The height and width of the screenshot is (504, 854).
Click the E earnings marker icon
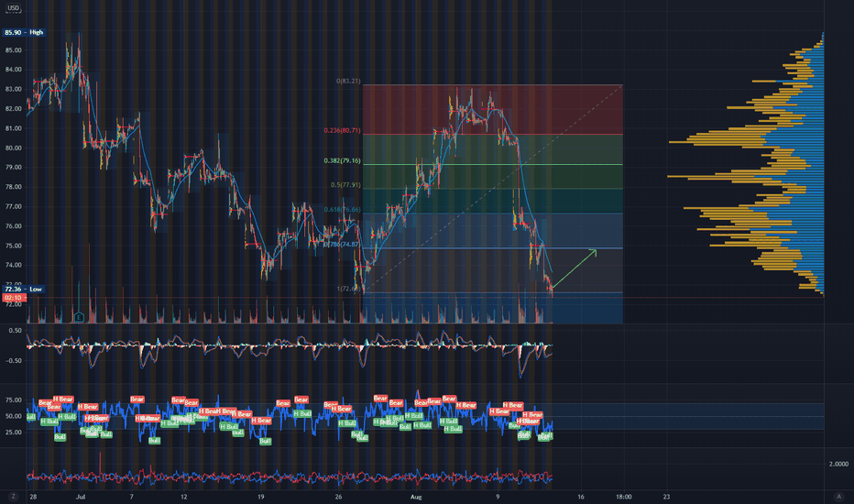point(79,316)
